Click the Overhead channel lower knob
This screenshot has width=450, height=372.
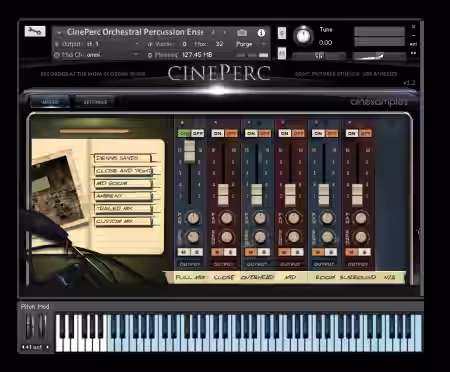260,237
